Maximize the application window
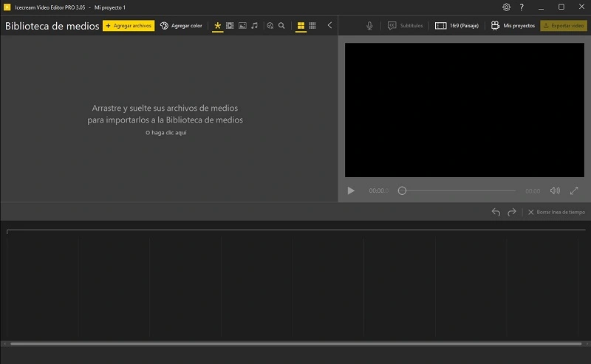Viewport: 591px width, 364px height. click(x=561, y=7)
